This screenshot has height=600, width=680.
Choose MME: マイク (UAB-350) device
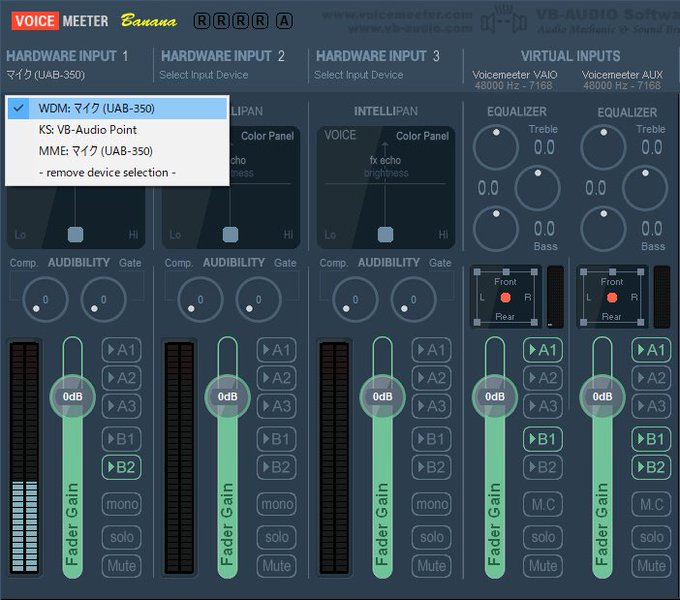click(117, 151)
